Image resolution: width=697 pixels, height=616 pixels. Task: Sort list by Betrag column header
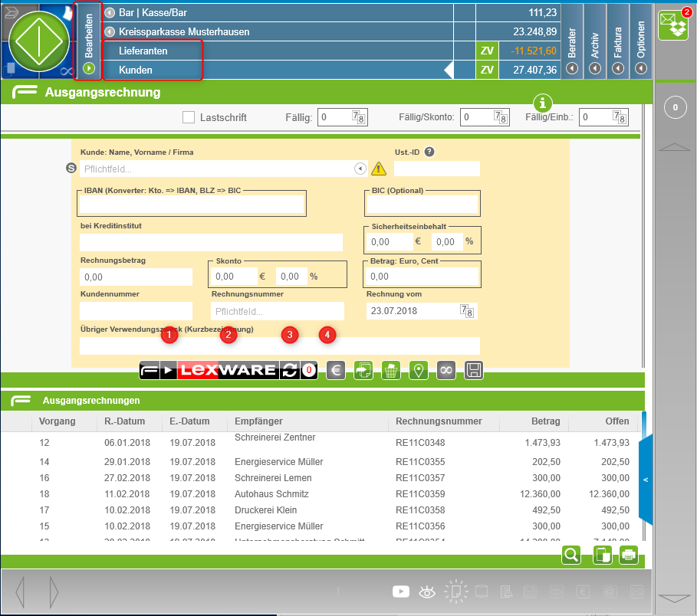546,421
